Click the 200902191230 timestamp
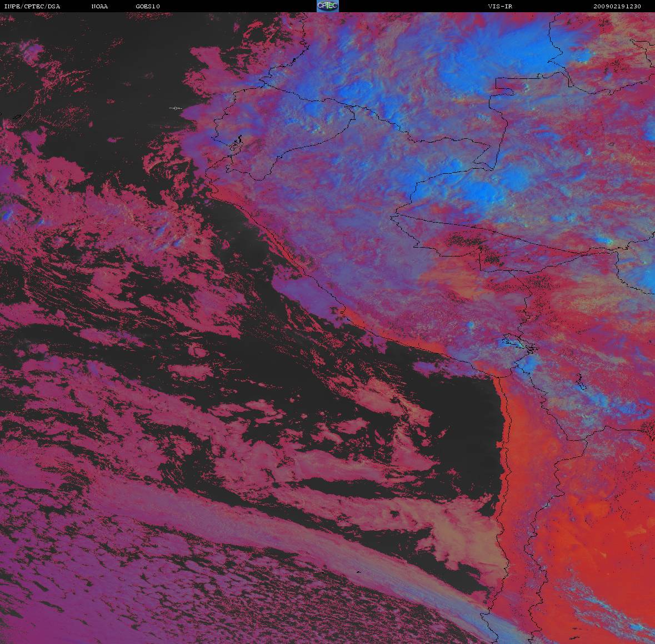Screen dimensions: 655x644 (617, 6)
